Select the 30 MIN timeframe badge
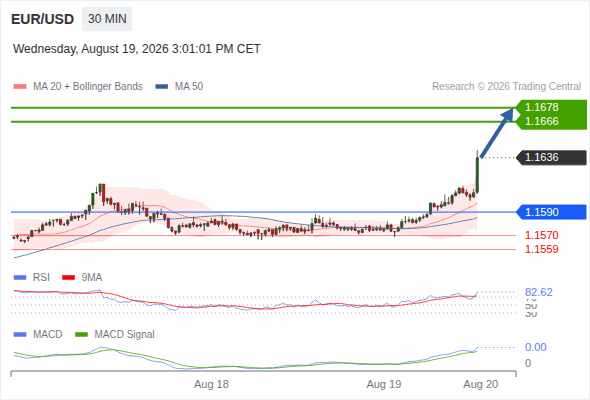 [107, 19]
